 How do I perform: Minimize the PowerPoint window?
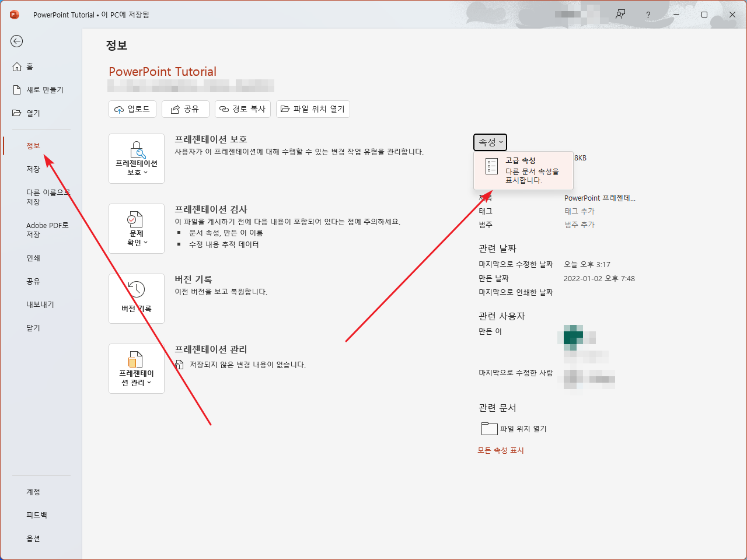click(x=676, y=15)
